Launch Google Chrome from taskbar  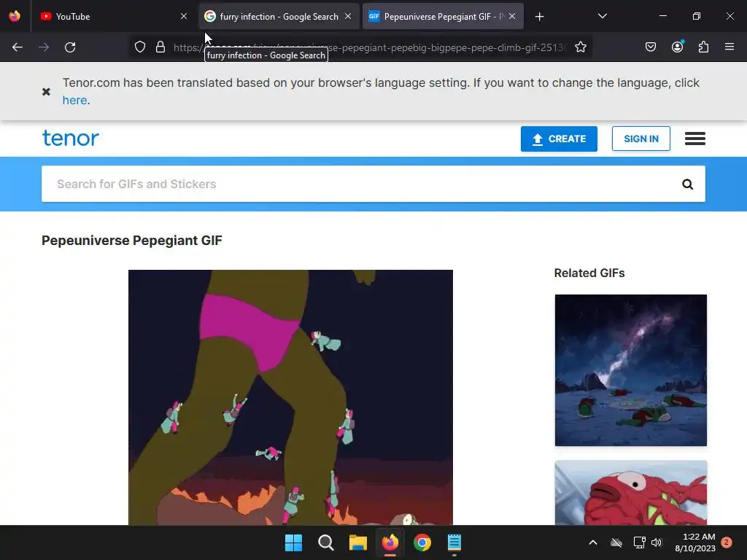click(422, 542)
